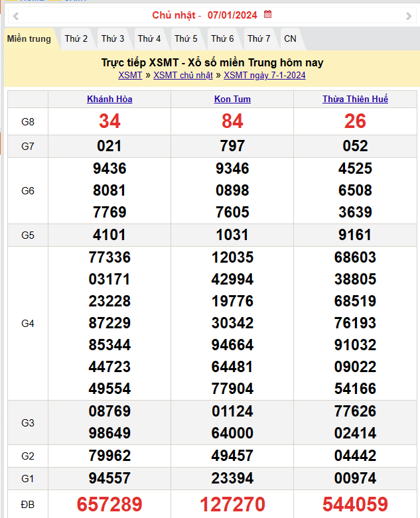Click G5 number 4101

(109, 235)
